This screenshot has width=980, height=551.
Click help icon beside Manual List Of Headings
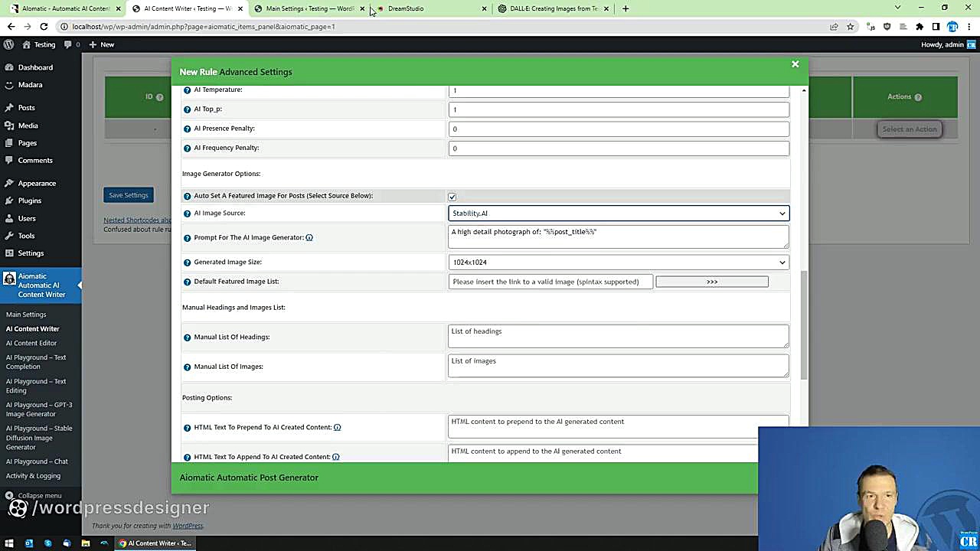(187, 337)
